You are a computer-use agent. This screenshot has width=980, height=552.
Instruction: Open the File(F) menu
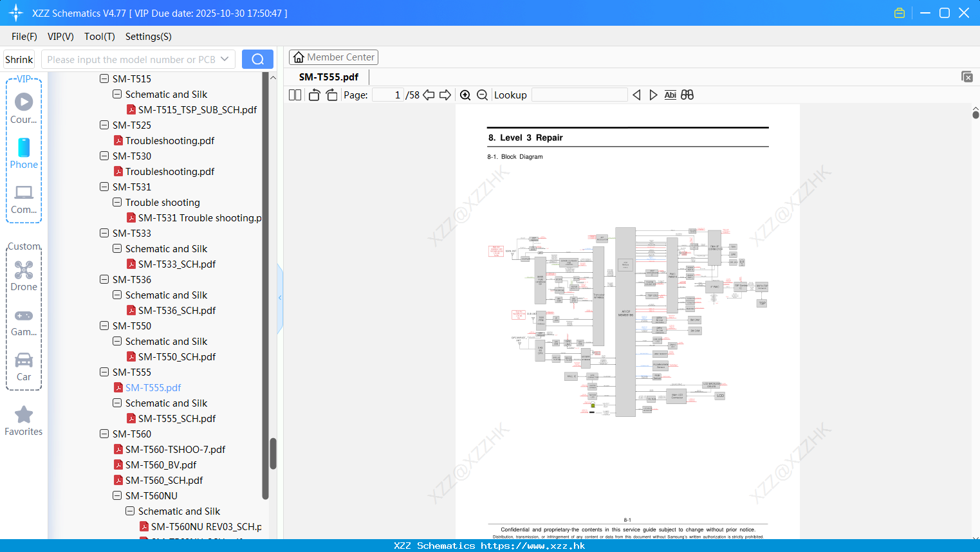coord(24,36)
